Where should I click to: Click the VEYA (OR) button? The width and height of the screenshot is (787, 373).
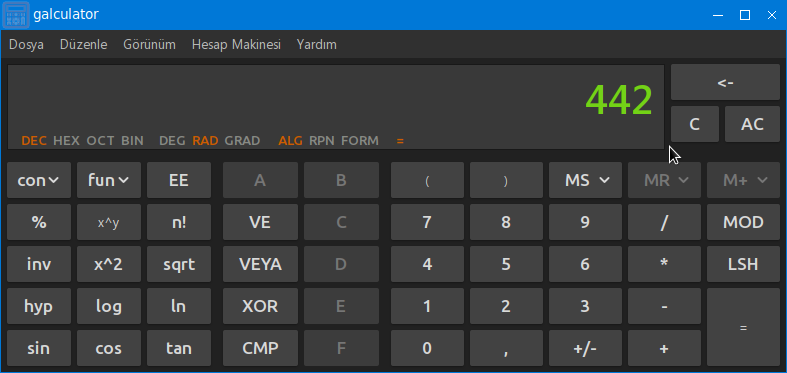click(x=260, y=264)
